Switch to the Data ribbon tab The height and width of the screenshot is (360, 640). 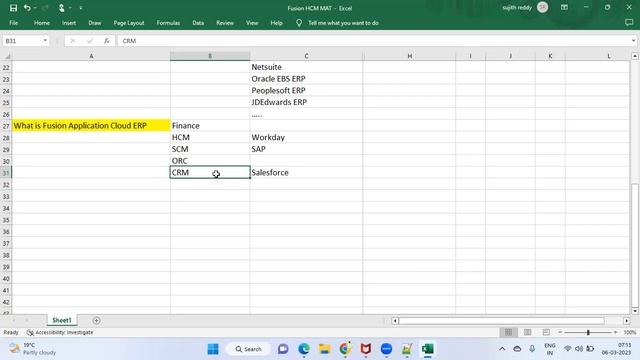pos(198,23)
